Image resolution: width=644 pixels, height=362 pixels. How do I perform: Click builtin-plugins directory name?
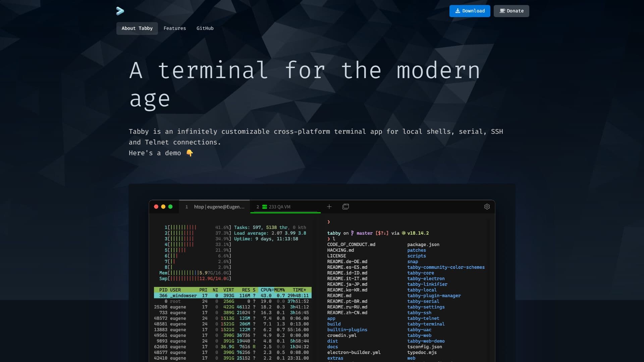pyautogui.click(x=347, y=330)
